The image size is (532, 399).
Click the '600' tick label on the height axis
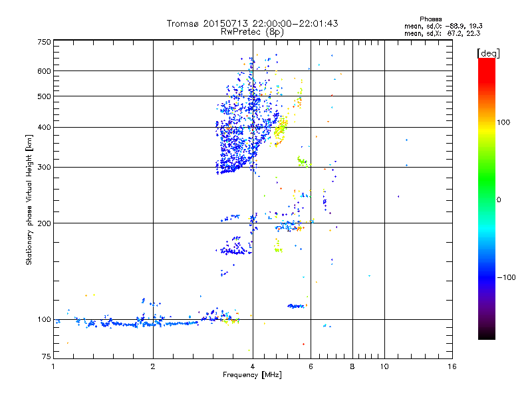click(44, 71)
